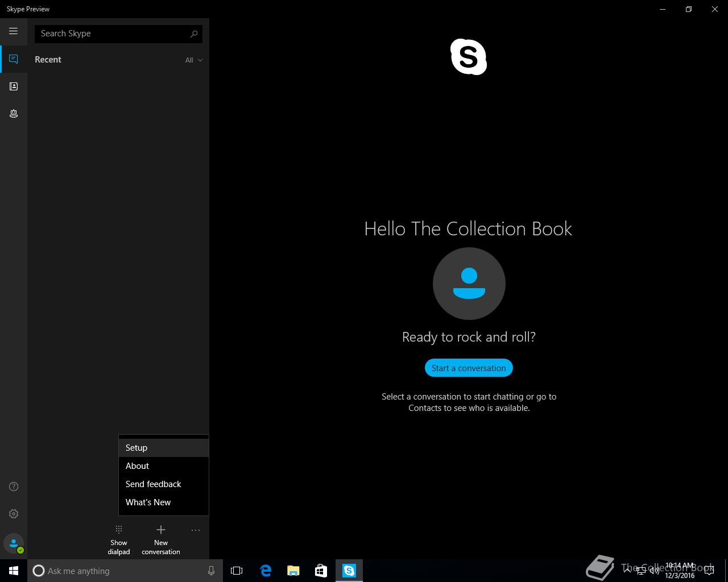Expand the All filter dropdown
728x582 pixels.
(193, 60)
